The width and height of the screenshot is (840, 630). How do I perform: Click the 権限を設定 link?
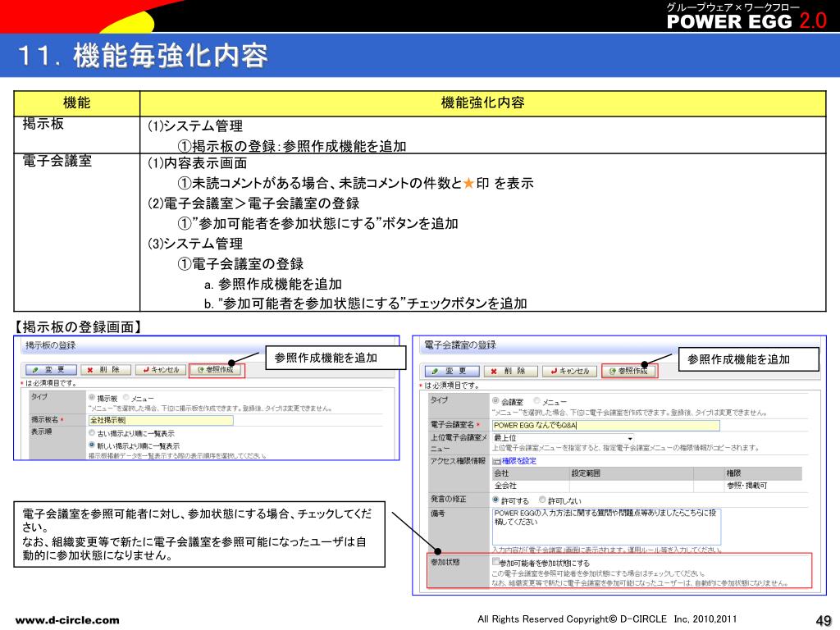(518, 461)
